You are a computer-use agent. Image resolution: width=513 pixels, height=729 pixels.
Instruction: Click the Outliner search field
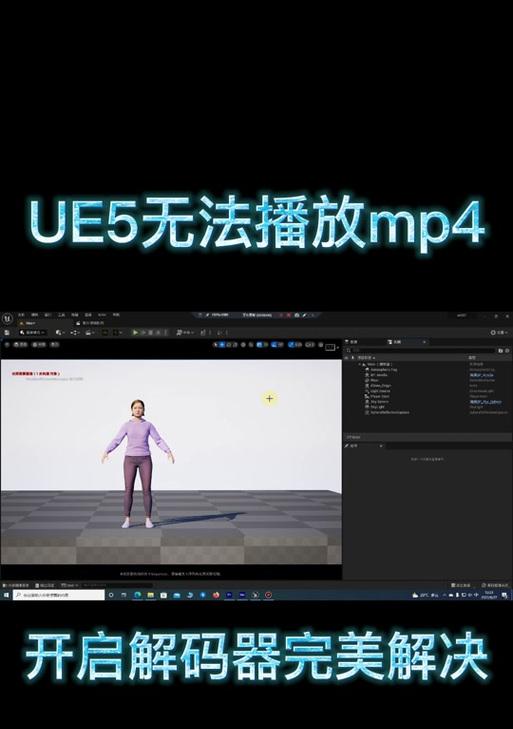click(x=421, y=351)
